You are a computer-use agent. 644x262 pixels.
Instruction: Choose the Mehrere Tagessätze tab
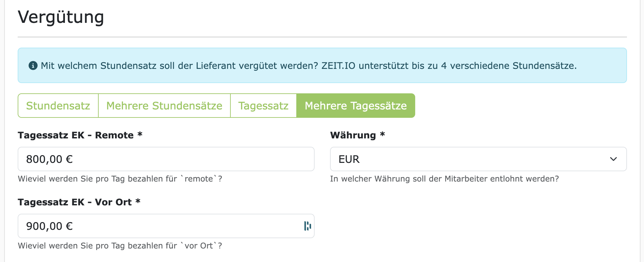pos(355,106)
